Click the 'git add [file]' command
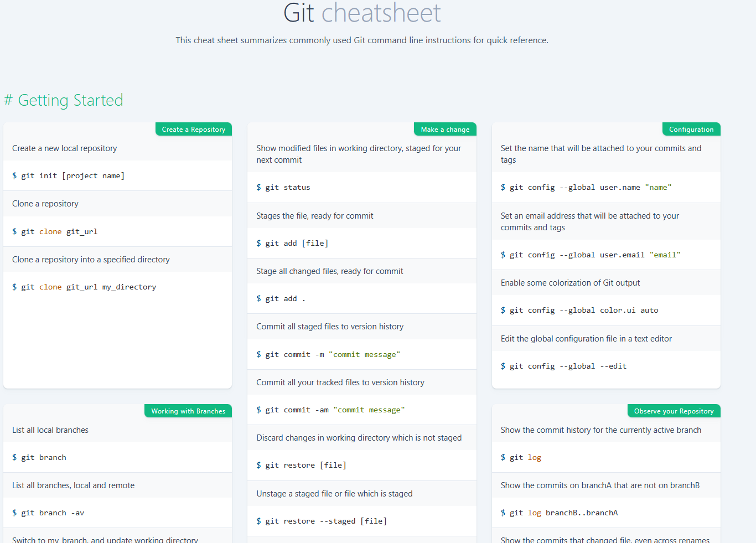The height and width of the screenshot is (543, 756). point(292,244)
